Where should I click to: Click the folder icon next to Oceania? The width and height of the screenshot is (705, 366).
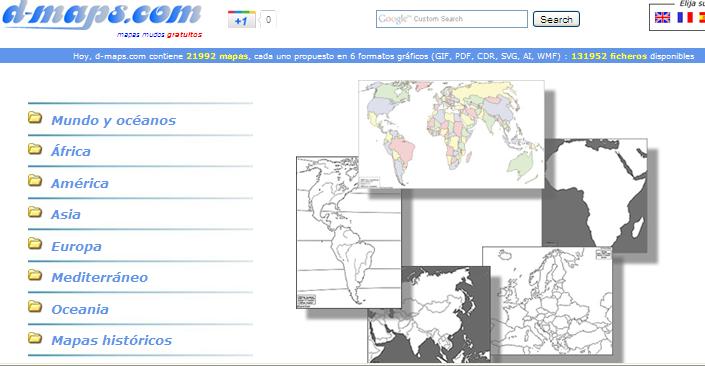point(35,307)
